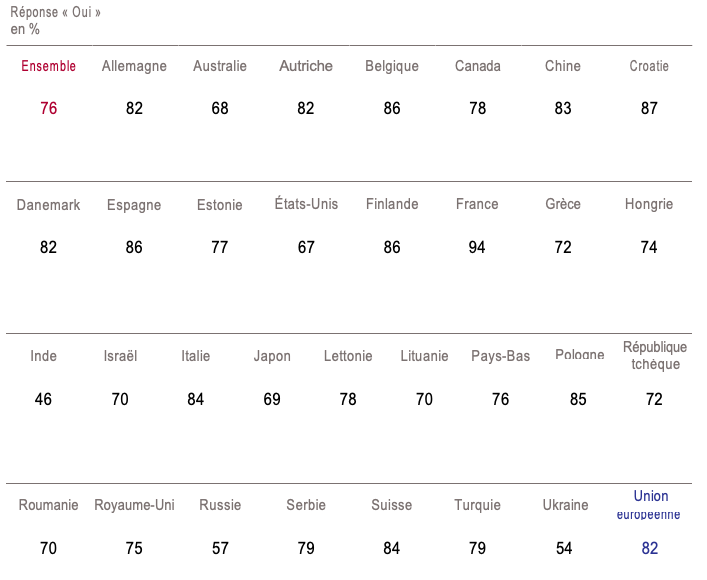Click the red "Ensemble" label

point(48,66)
